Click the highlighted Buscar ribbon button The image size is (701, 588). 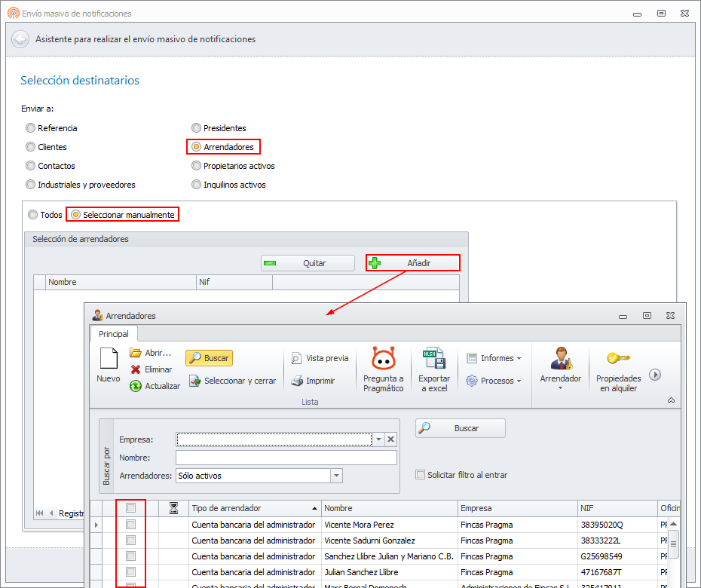pos(210,358)
